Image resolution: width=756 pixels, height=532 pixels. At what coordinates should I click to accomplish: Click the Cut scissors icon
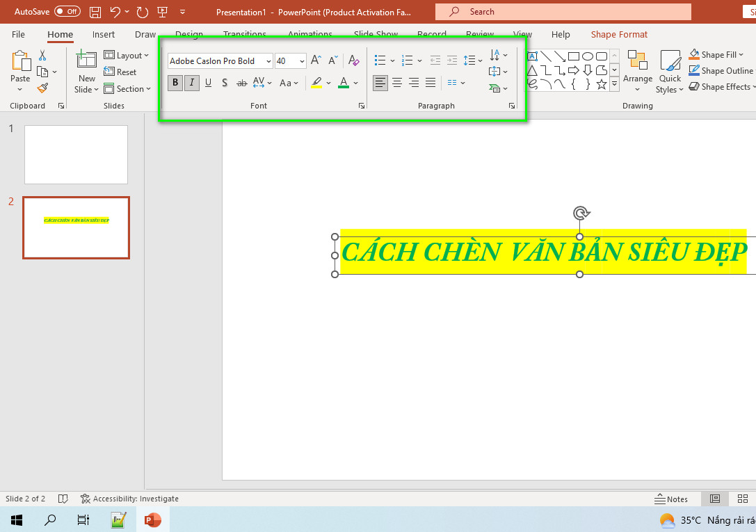(42, 56)
